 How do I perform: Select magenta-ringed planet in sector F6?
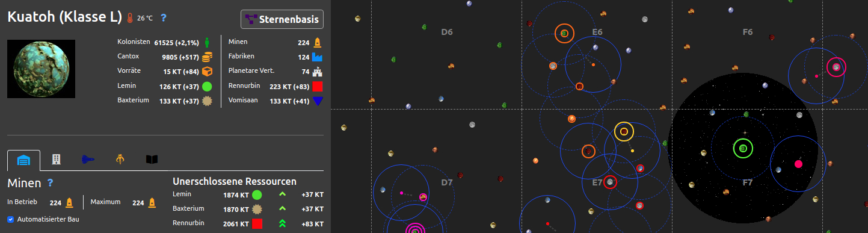[x=836, y=67]
